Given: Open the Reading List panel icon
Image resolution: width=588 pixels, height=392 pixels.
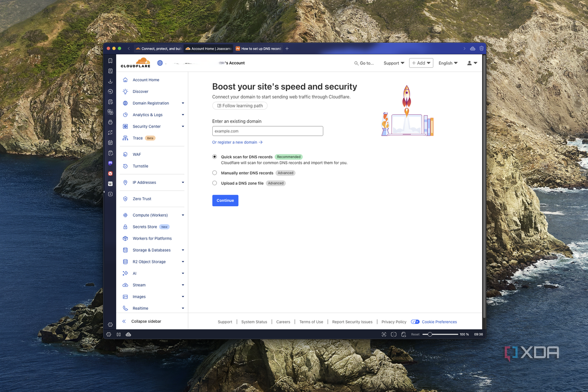Looking at the screenshot, I should [x=110, y=71].
